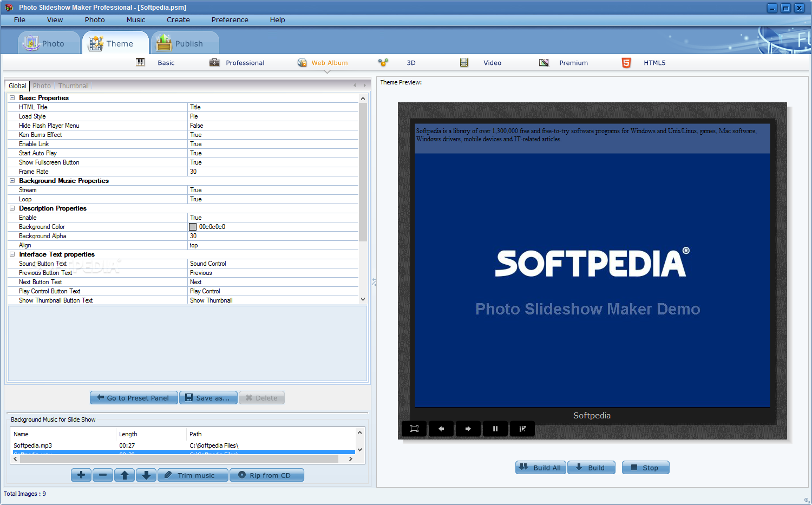Change the Align value top
Image resolution: width=812 pixels, height=505 pixels.
point(273,245)
